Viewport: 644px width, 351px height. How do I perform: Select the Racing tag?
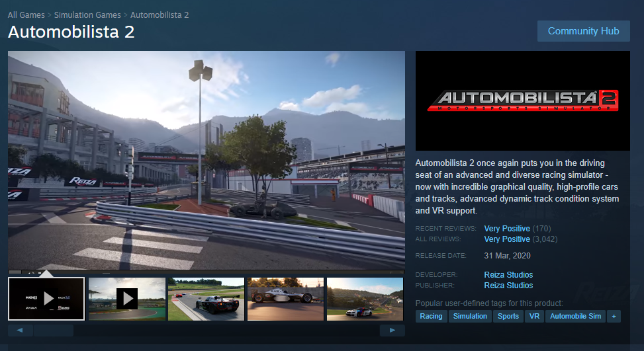pos(431,316)
